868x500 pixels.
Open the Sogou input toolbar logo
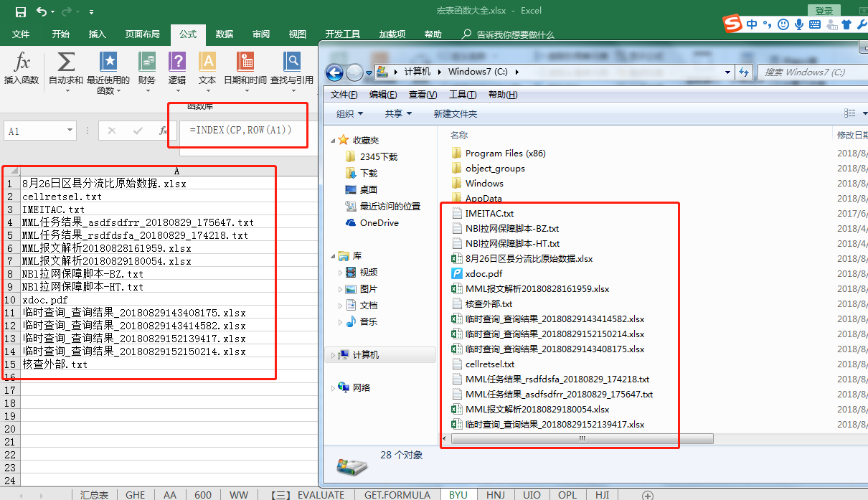tap(732, 24)
